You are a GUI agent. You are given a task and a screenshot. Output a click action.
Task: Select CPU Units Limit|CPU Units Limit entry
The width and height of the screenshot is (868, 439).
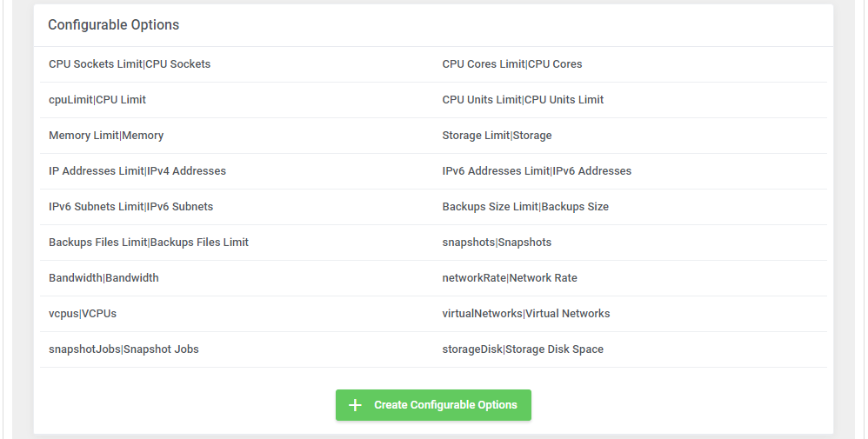click(523, 100)
